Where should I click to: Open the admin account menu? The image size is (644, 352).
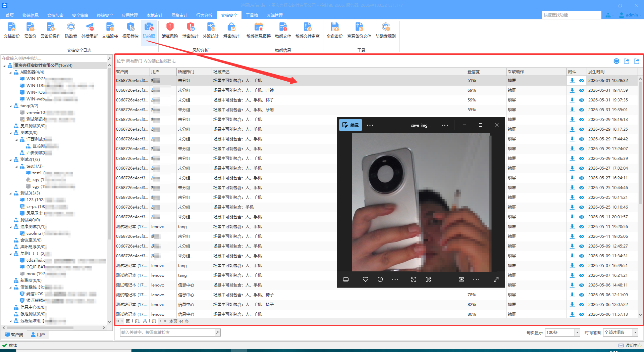630,15
